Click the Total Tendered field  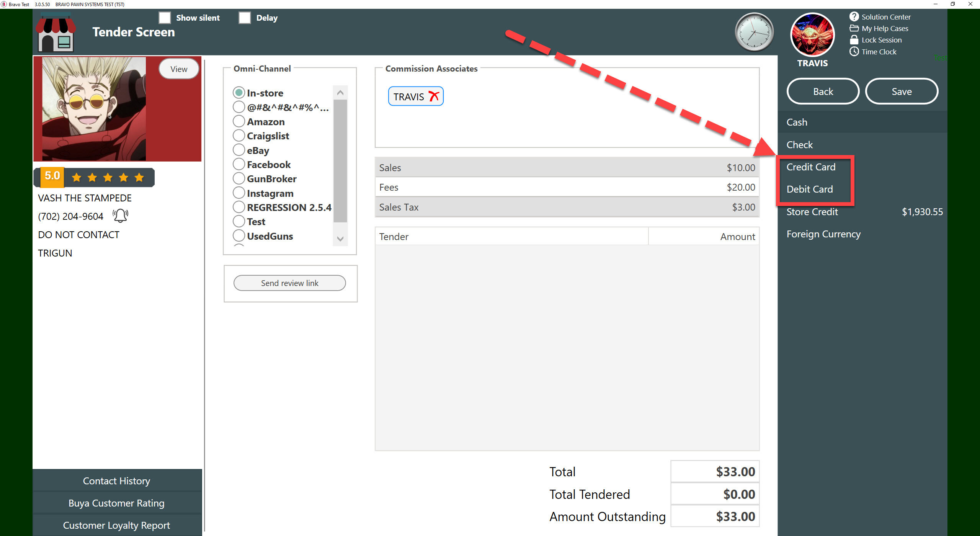715,494
